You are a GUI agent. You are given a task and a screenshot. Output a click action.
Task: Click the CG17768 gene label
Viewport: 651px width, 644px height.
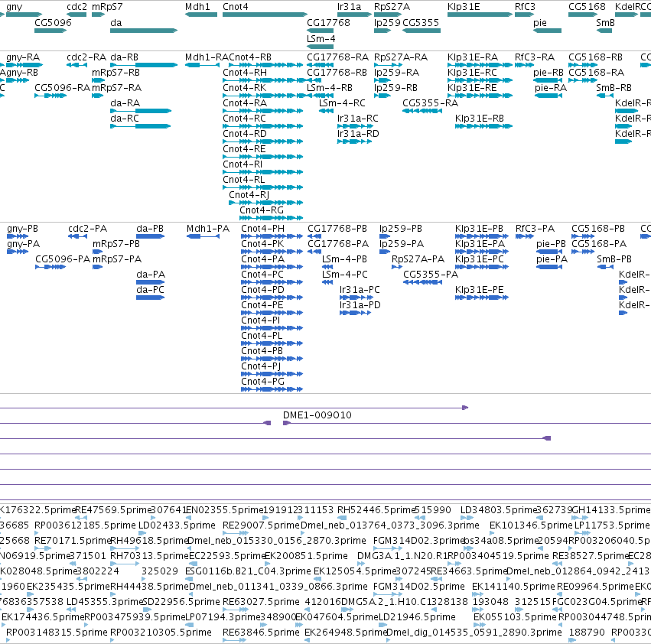click(328, 22)
